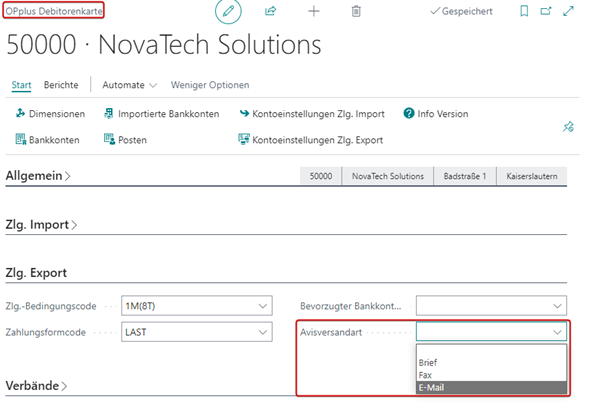Expand the Zlg. Import section
Screen dimensions: 605x403
pyautogui.click(x=41, y=224)
